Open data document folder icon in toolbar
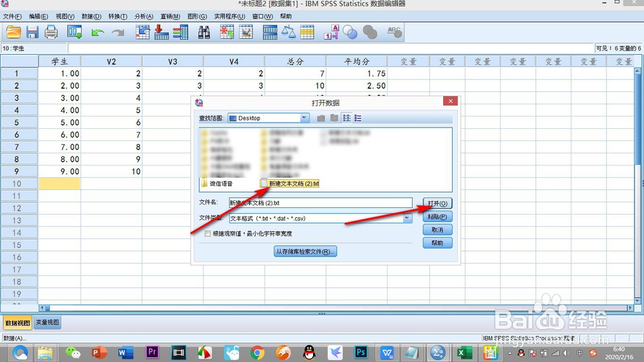The width and height of the screenshot is (644, 362). [13, 32]
